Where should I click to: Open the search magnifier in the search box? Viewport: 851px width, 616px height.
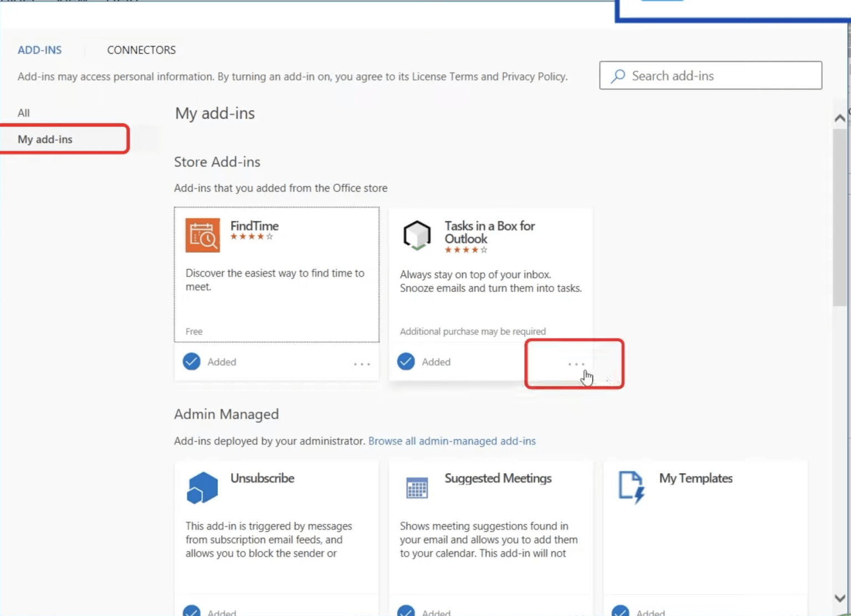click(618, 75)
